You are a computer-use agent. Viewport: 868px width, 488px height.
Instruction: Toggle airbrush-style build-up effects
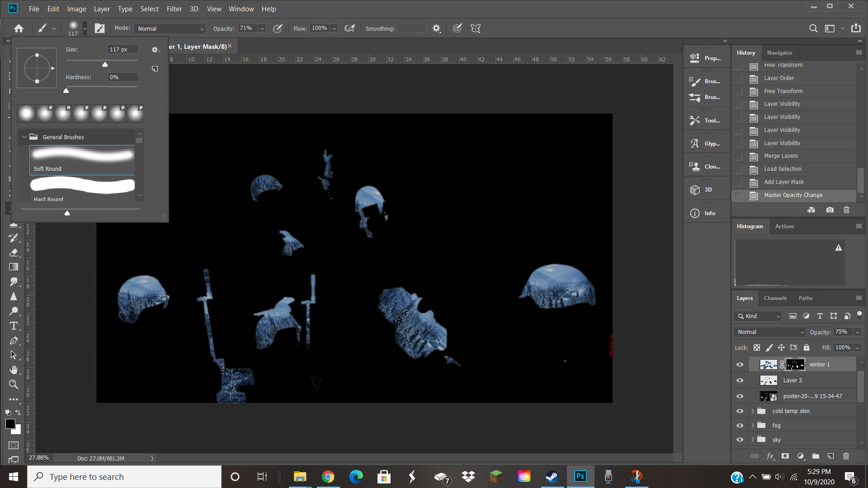pyautogui.click(x=349, y=28)
